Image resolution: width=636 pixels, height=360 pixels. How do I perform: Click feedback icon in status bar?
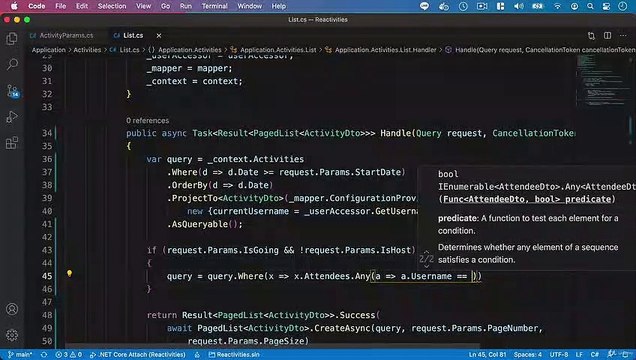(612, 355)
